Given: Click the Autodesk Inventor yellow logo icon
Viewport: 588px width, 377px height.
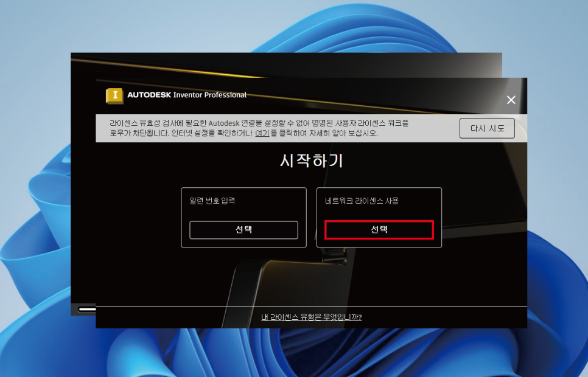Looking at the screenshot, I should point(114,96).
